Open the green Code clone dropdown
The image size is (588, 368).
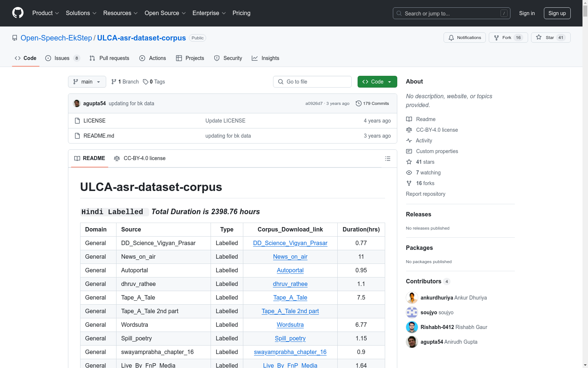point(377,82)
